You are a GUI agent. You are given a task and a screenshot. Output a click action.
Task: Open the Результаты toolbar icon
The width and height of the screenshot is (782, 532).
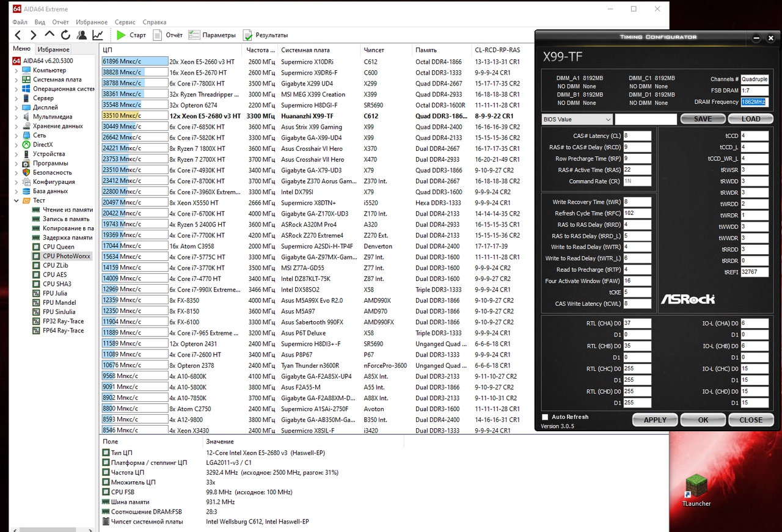coord(247,35)
